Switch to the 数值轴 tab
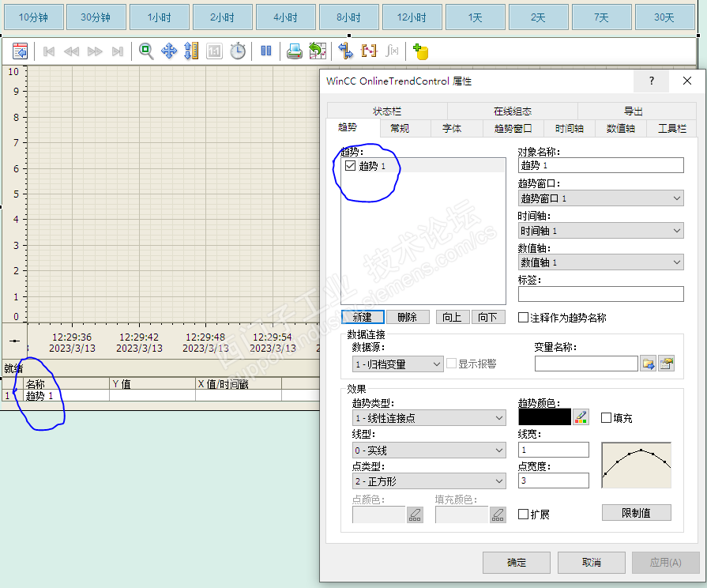707x588 pixels. [620, 129]
